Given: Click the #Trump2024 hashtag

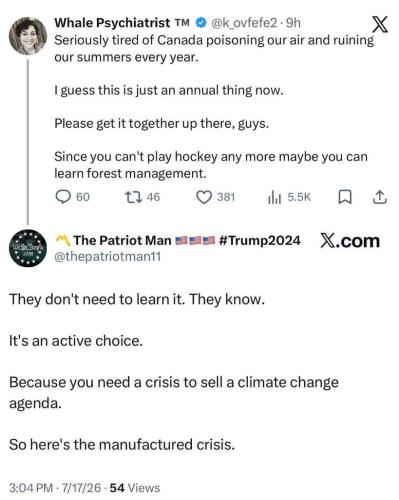Looking at the screenshot, I should tap(260, 240).
